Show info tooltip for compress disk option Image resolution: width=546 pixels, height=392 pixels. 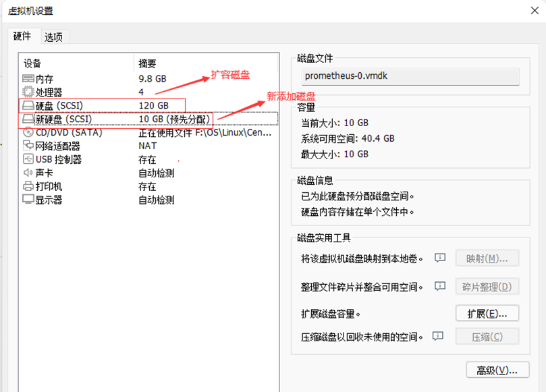pyautogui.click(x=438, y=336)
